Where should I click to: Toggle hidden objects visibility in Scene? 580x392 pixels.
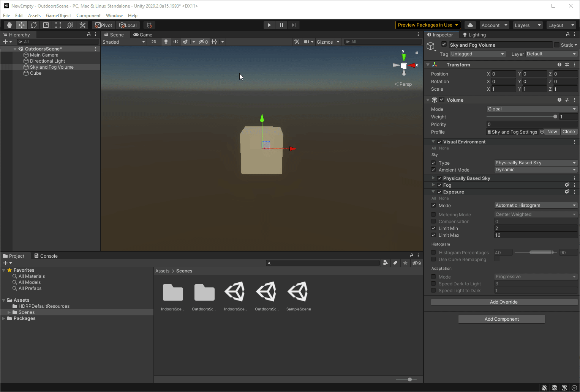pos(204,42)
